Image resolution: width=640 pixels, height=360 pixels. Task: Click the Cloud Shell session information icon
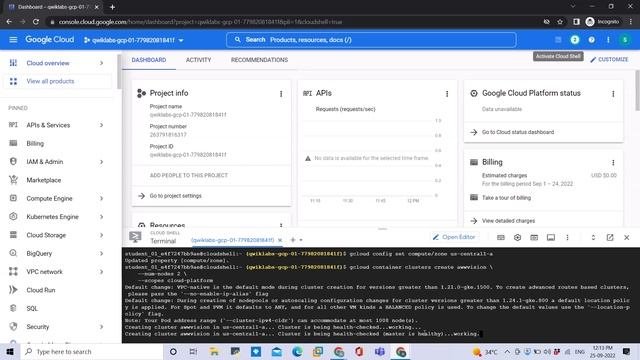[x=551, y=238]
